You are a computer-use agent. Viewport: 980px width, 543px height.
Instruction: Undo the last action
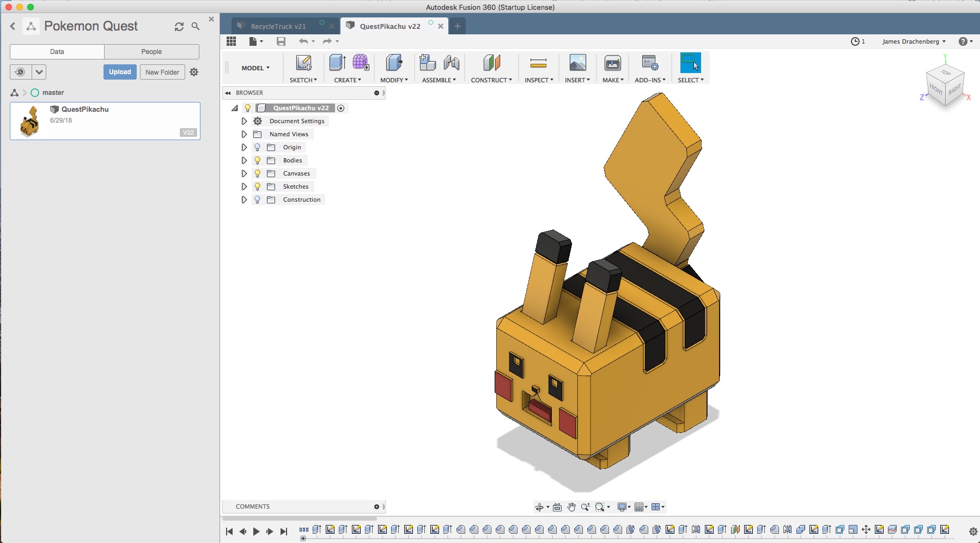[303, 41]
